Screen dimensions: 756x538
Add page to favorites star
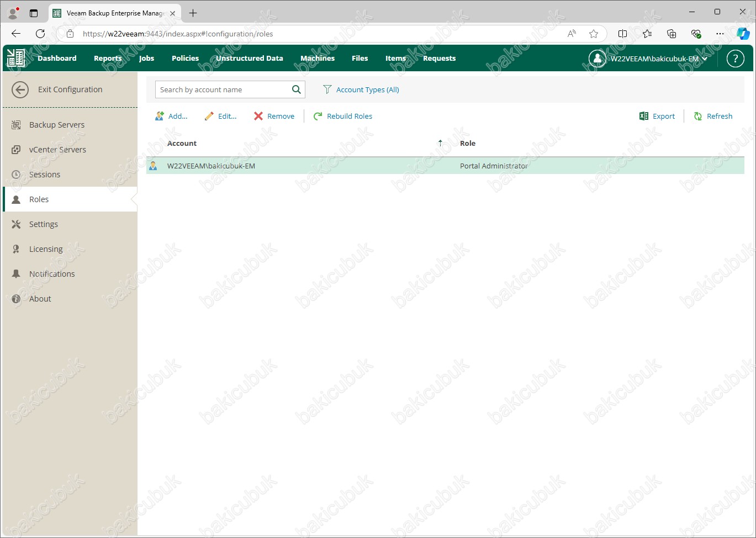tap(594, 34)
